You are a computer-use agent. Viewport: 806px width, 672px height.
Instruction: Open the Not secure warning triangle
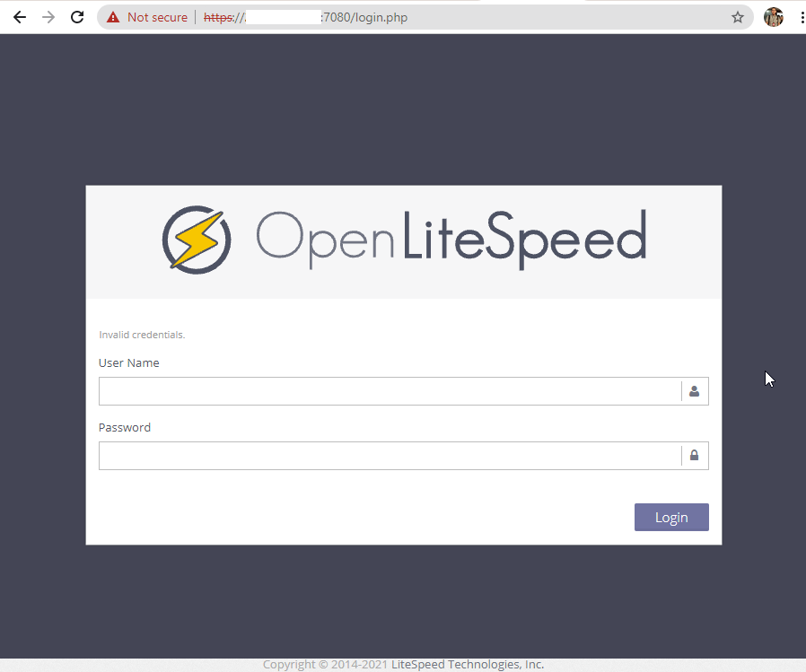(113, 17)
